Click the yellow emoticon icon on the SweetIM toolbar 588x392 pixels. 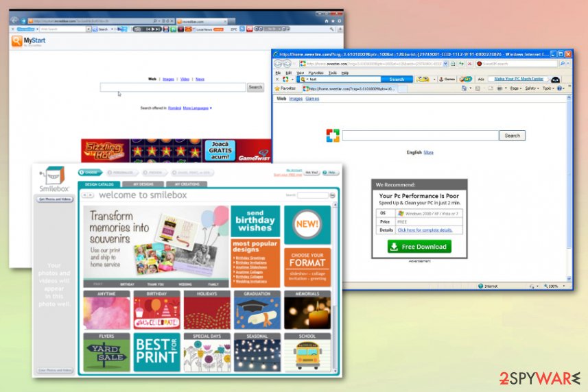pyautogui.click(x=423, y=79)
